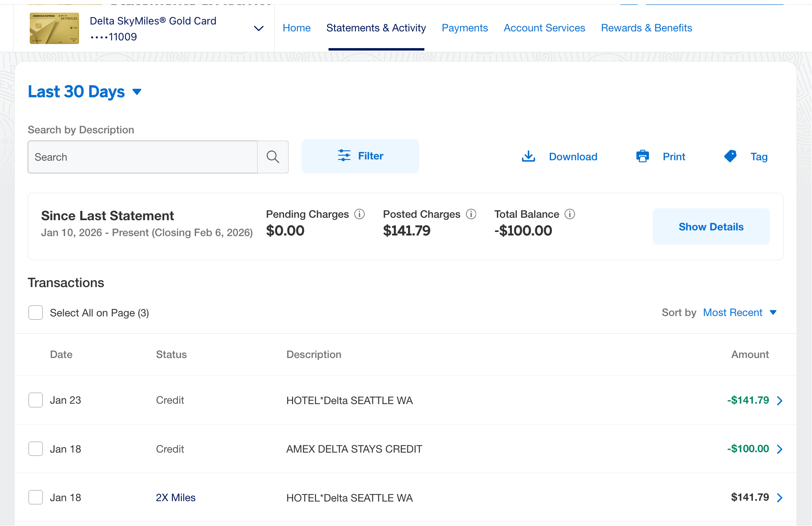Click the Posted Charges info icon
Viewport: 812px width, 526px height.
pos(471,214)
